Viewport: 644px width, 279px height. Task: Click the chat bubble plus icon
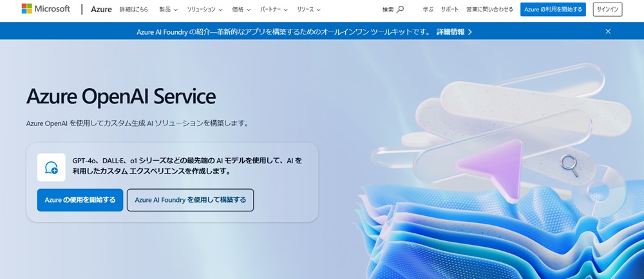(x=52, y=167)
